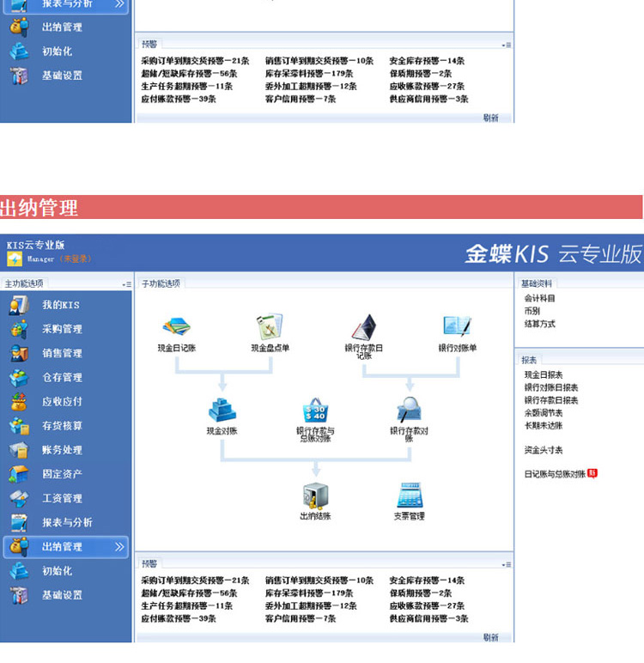This screenshot has height=663, width=644.
Task: Open 预警 panel dropdown in upper window
Action: coord(507,45)
